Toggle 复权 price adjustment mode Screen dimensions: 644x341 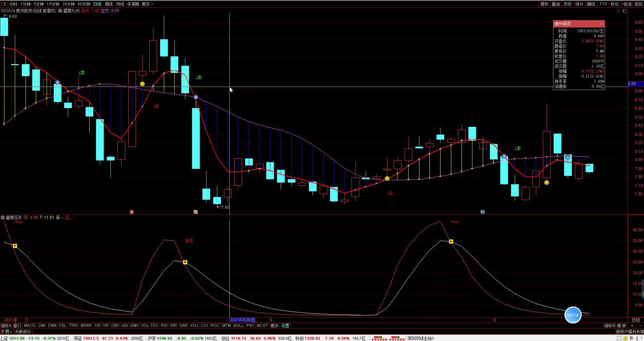click(544, 4)
